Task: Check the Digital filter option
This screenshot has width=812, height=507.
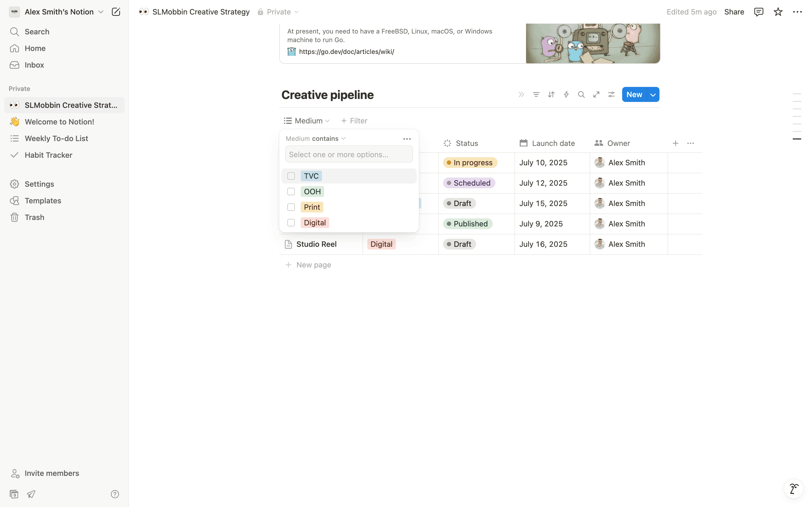Action: pyautogui.click(x=291, y=223)
